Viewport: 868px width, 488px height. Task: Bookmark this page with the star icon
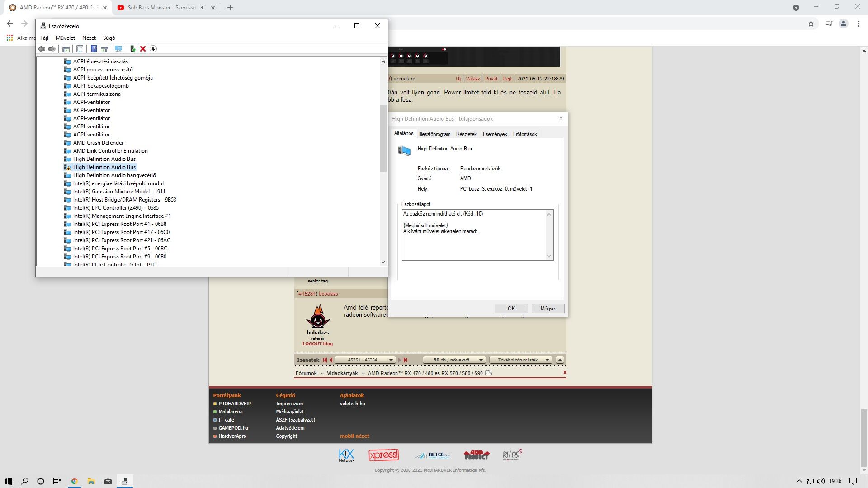tap(811, 23)
